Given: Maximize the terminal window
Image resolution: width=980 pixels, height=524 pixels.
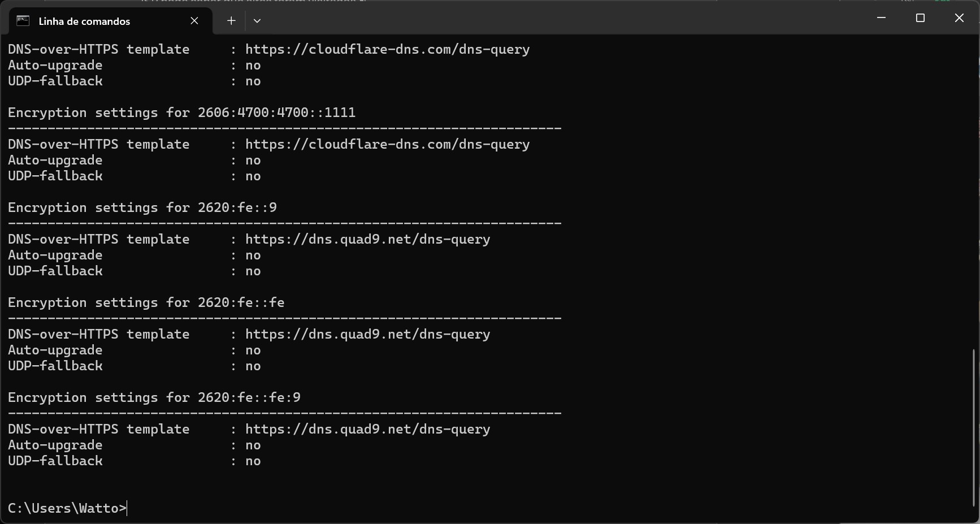Looking at the screenshot, I should [920, 18].
